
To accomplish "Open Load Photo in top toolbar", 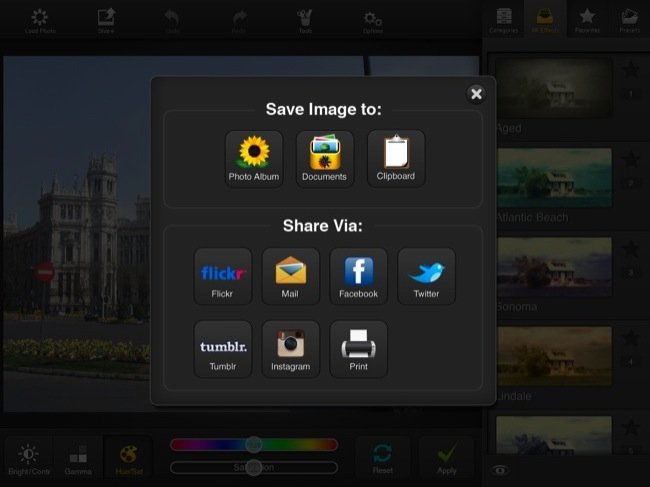I will tap(40, 21).
